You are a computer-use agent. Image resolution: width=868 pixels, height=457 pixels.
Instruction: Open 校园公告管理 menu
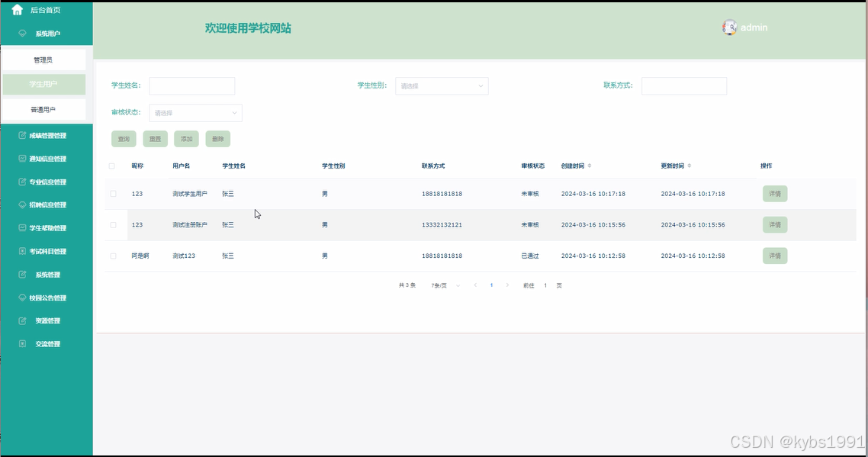tap(47, 298)
